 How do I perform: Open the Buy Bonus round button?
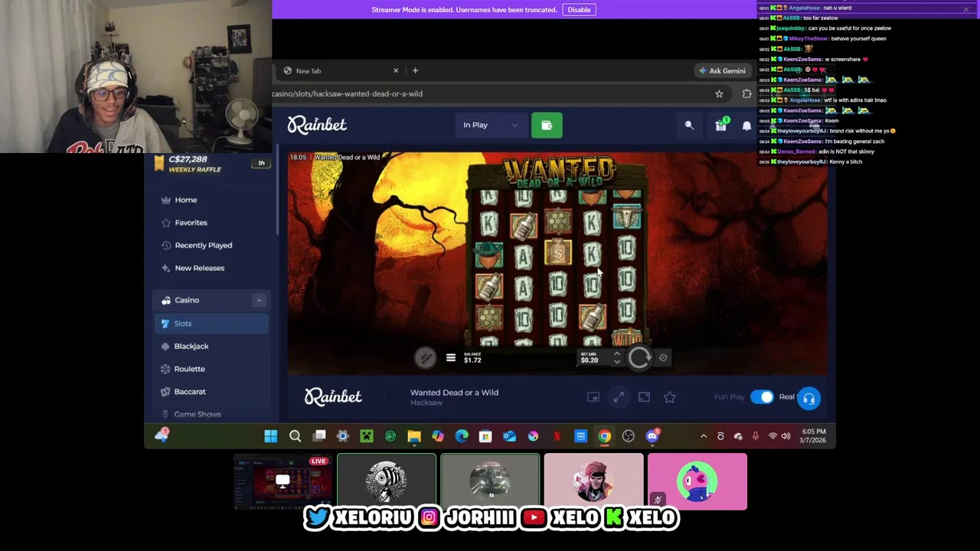click(426, 357)
